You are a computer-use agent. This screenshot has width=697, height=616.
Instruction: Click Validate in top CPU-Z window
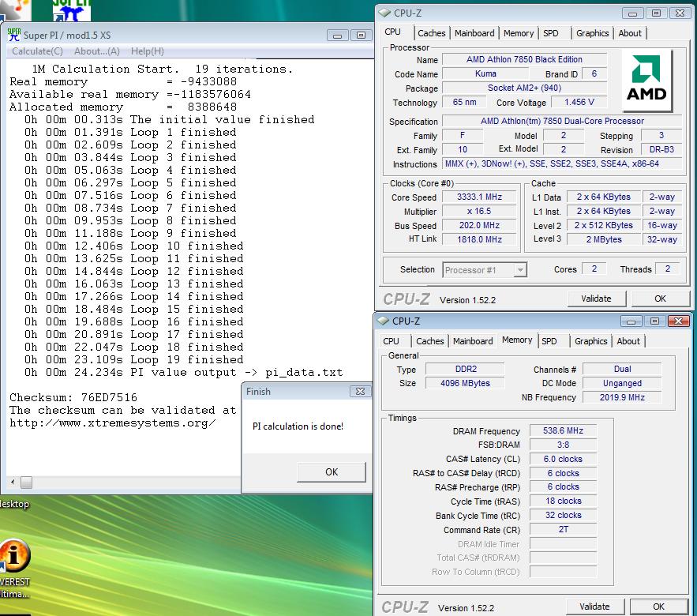click(x=596, y=299)
